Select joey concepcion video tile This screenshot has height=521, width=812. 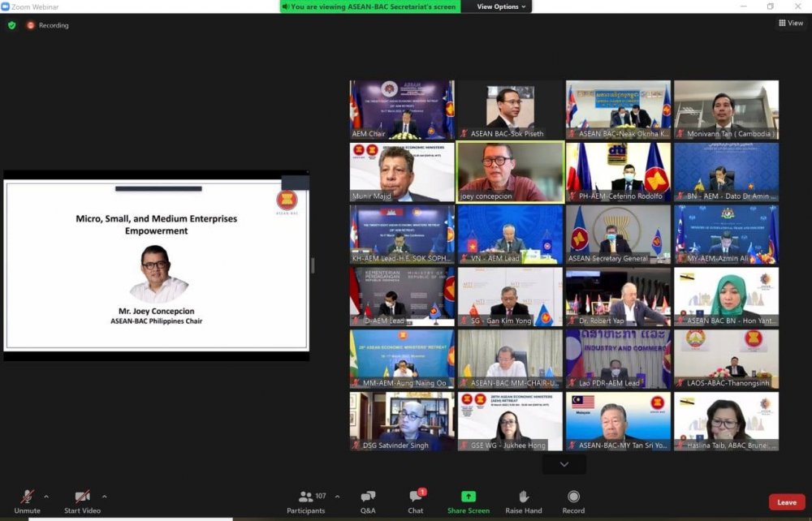click(510, 171)
